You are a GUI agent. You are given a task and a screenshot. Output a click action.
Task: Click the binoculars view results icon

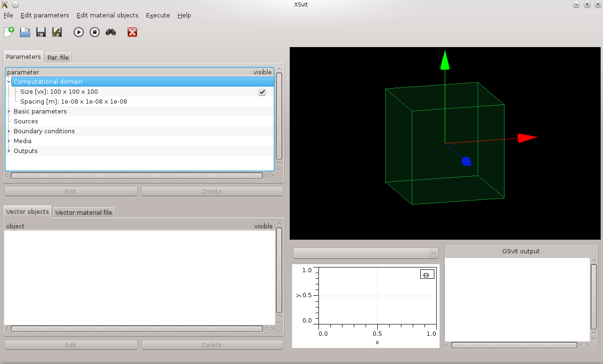click(111, 32)
